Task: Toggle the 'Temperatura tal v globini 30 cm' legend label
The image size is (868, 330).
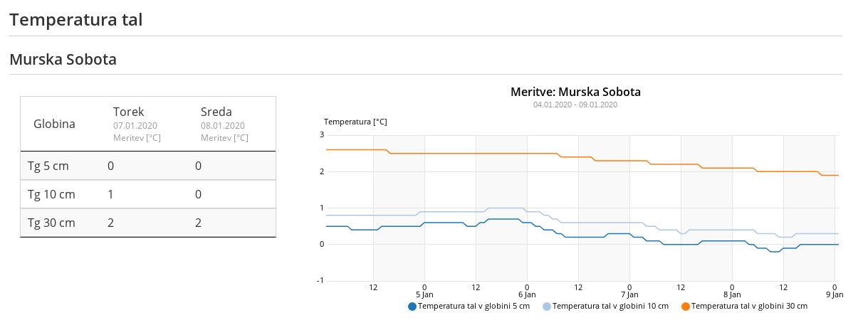Action: pos(749,307)
